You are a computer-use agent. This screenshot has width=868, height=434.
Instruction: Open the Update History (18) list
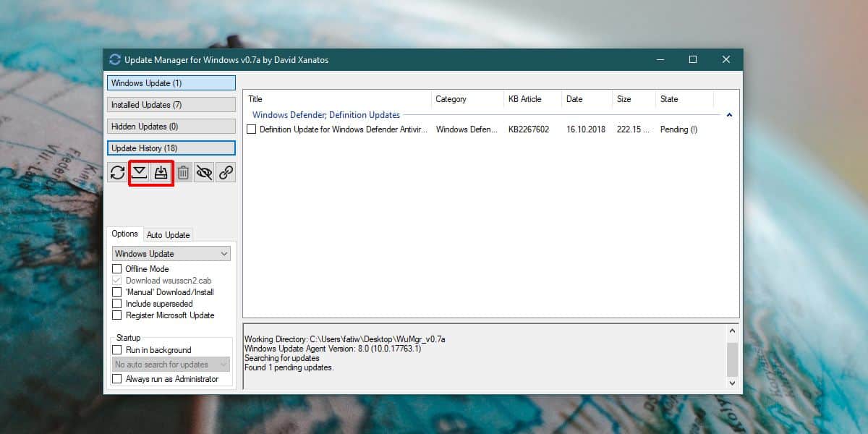[x=171, y=148]
